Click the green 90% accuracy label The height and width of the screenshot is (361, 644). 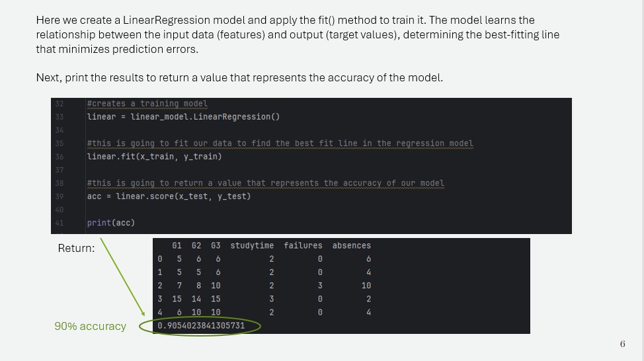(91, 326)
